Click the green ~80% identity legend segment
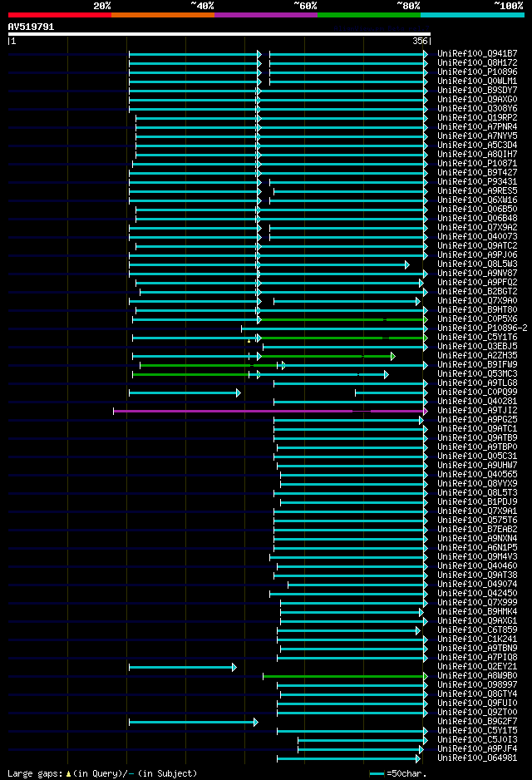This screenshot has height=780, width=532. [x=369, y=15]
